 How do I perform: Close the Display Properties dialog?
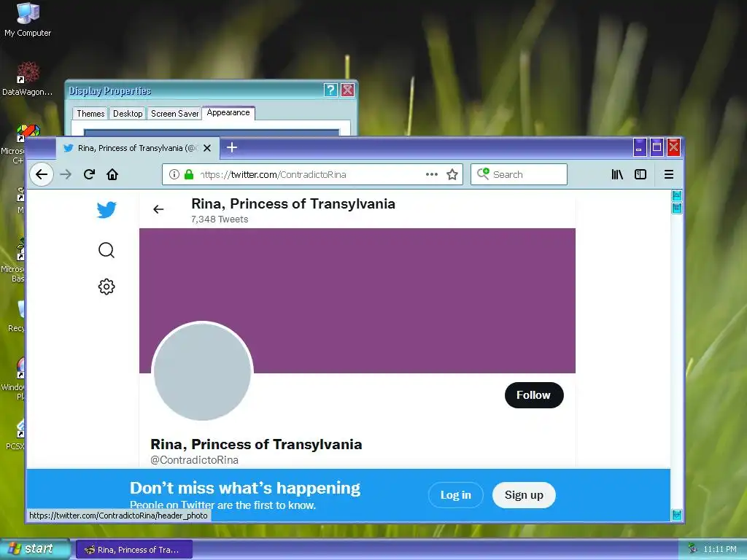pyautogui.click(x=348, y=90)
